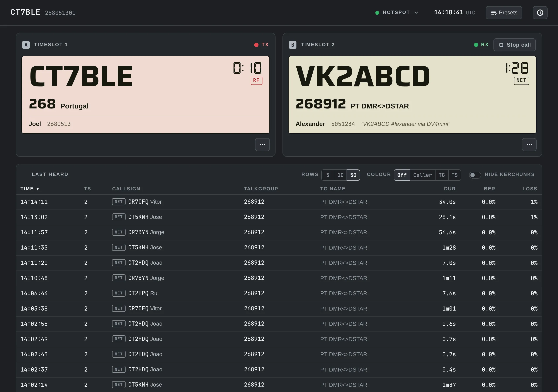
Task: Click the VK2ABCD callsign on Timeslot 2 card
Action: coord(363,76)
